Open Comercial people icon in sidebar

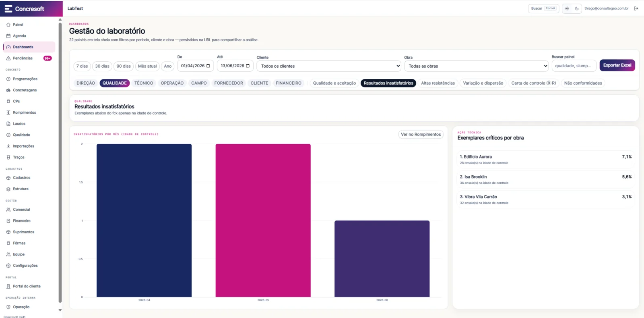click(x=8, y=210)
